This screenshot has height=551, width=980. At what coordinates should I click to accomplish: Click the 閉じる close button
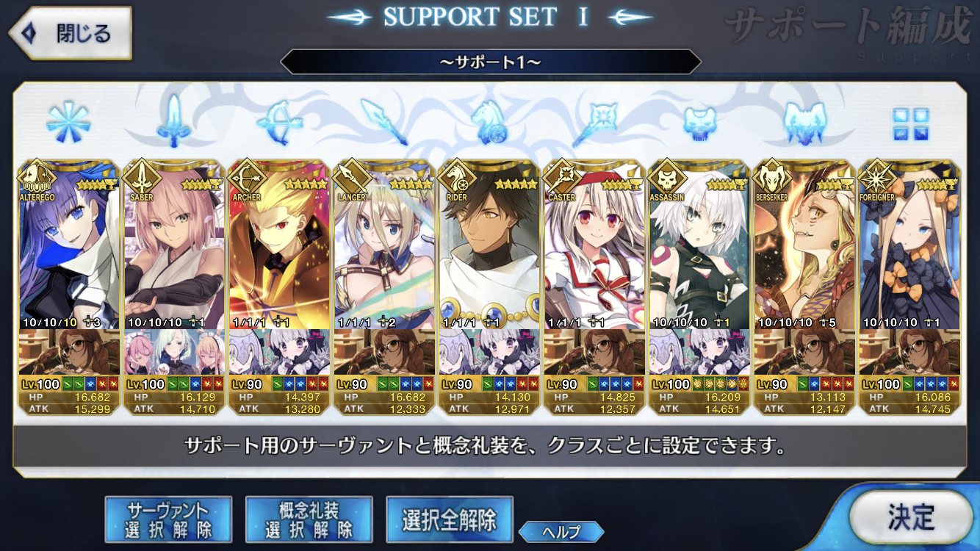(71, 33)
